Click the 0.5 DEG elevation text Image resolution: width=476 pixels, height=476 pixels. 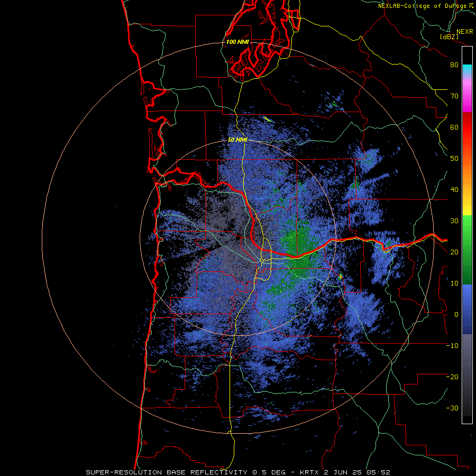270,472
